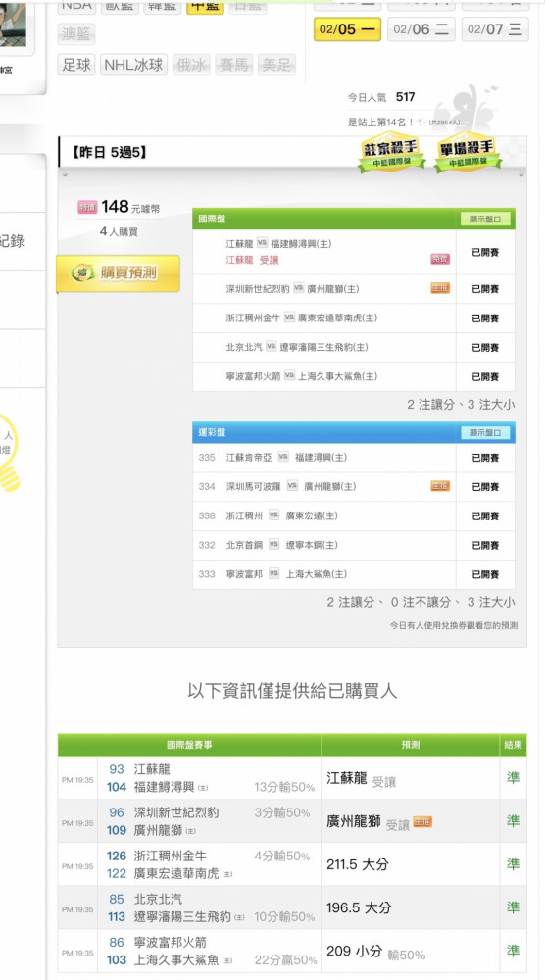
Task: Open the 足球 sport category
Action: pos(76,65)
